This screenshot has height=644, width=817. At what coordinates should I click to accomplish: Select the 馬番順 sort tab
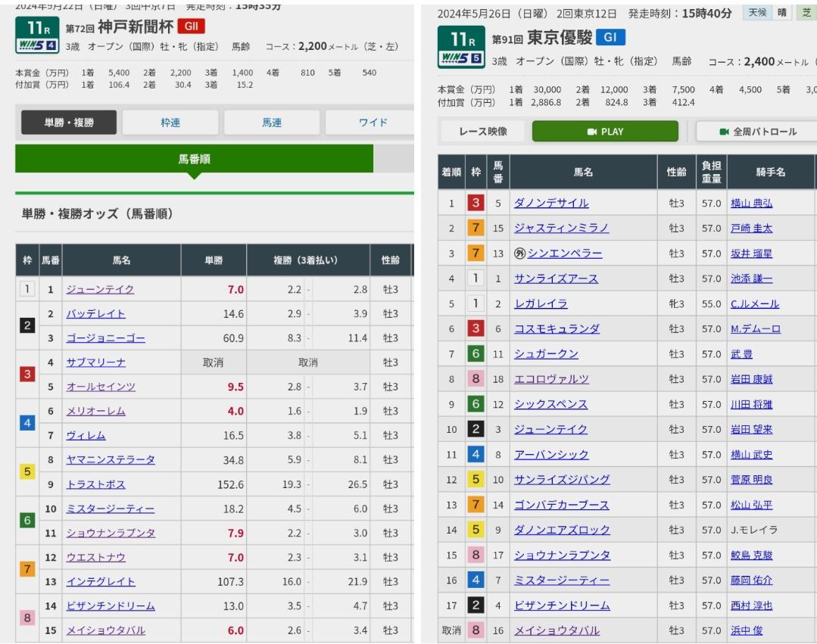pyautogui.click(x=195, y=160)
